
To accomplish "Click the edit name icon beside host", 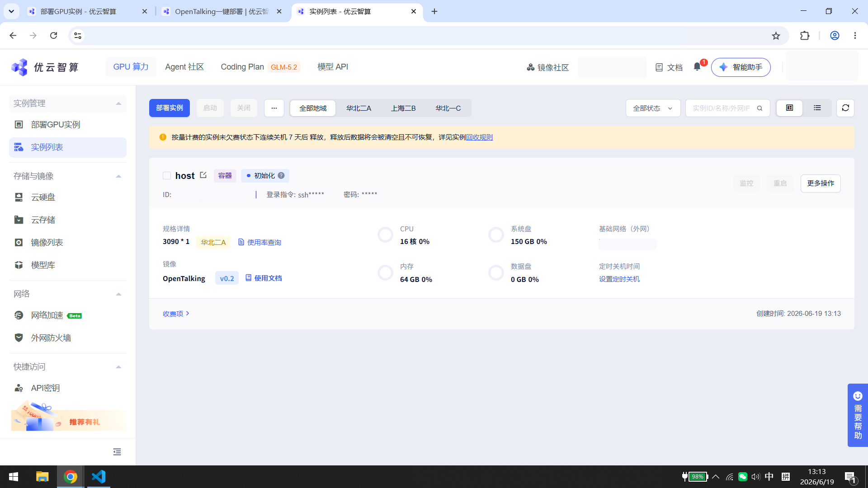I will [x=203, y=175].
